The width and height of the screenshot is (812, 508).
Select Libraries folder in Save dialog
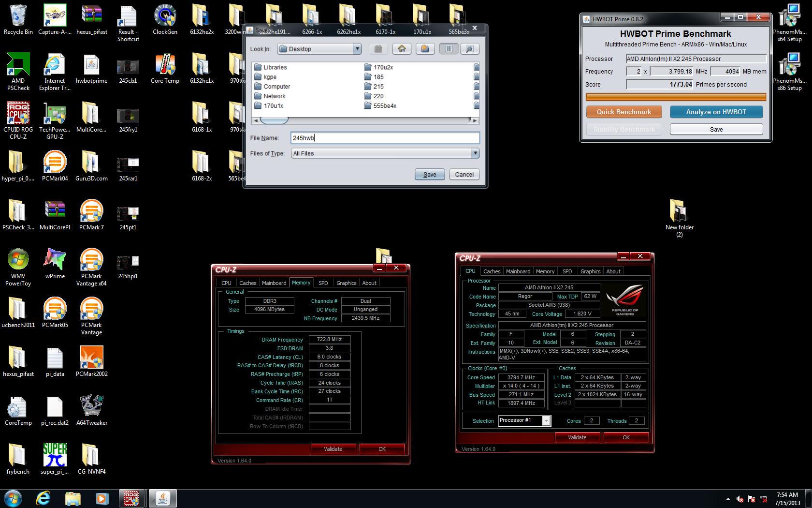coord(270,67)
